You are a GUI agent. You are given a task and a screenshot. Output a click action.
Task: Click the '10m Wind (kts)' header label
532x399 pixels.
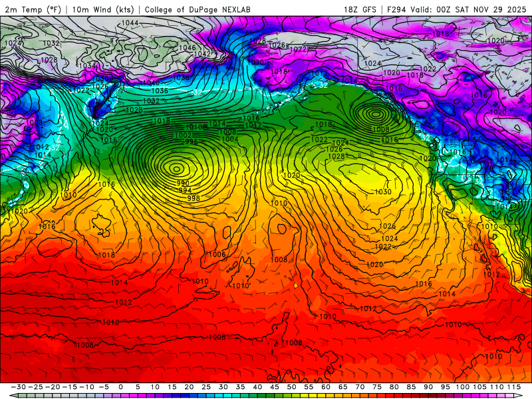(103, 9)
